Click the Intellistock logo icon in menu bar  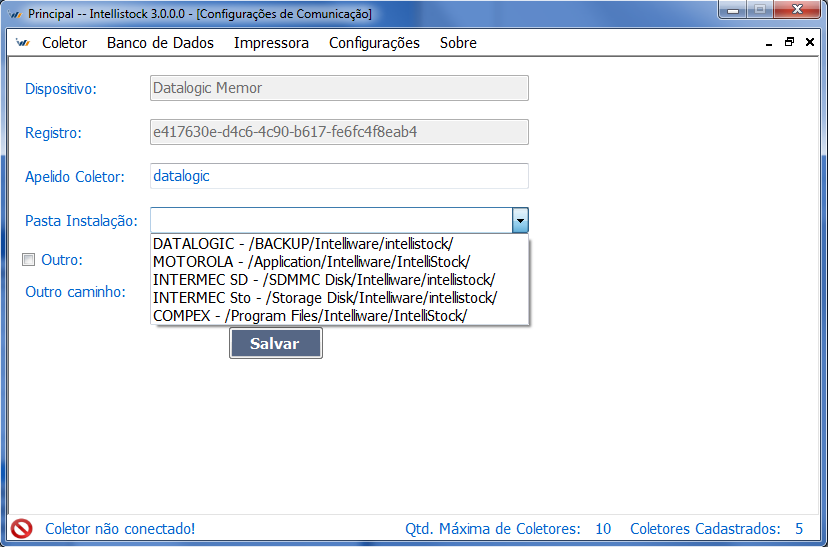(23, 43)
